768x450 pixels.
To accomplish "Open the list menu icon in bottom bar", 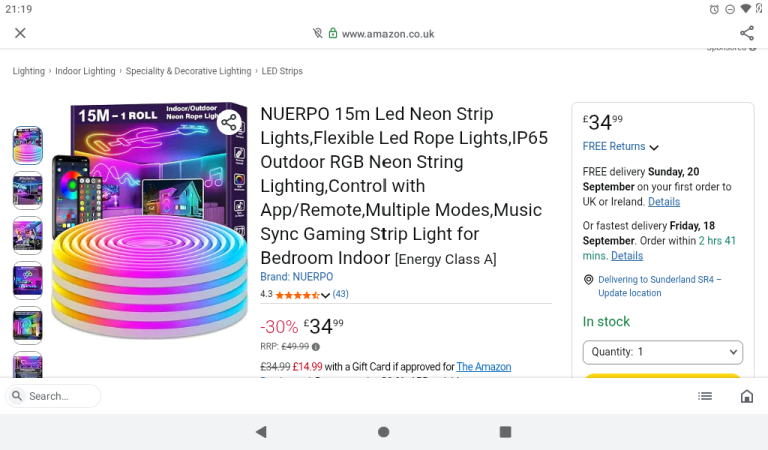I will click(x=705, y=396).
